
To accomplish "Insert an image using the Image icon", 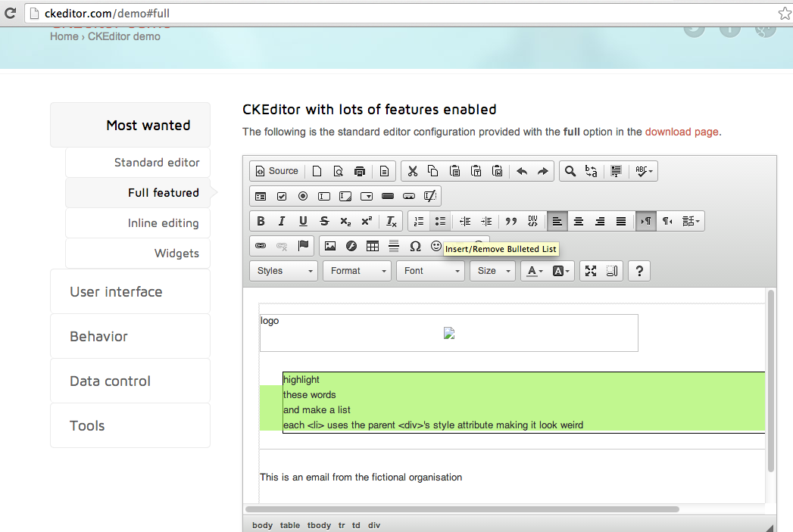I will pos(330,246).
